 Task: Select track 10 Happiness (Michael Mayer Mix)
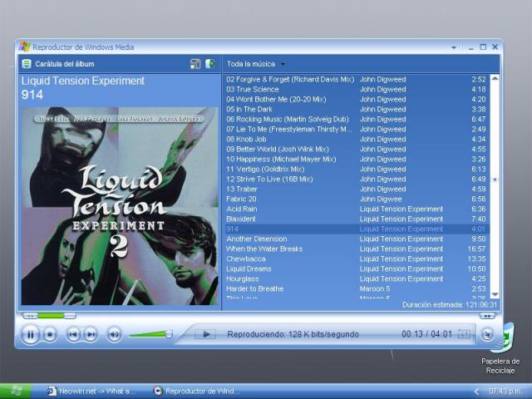tap(357, 159)
